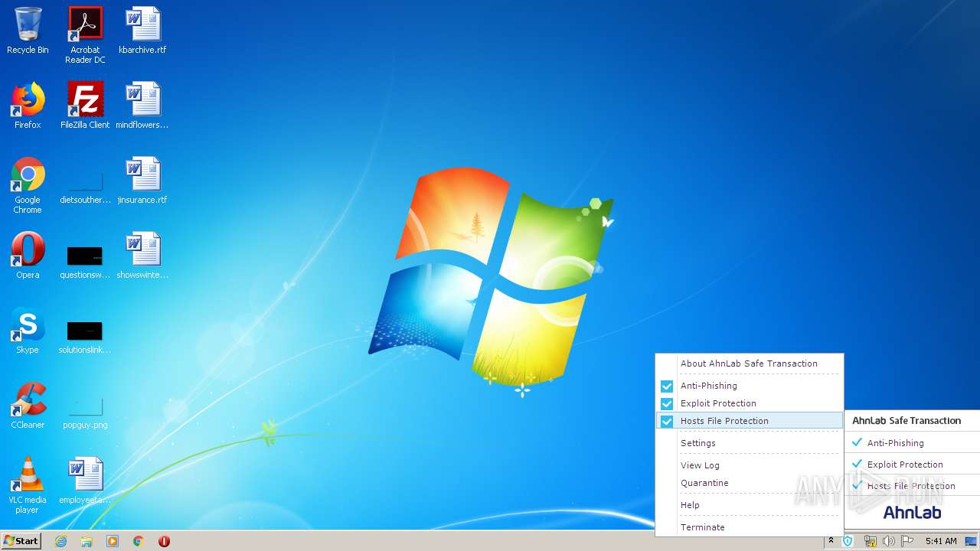980x551 pixels.
Task: Click the AhnLab Safe Transaction popup title
Action: coord(906,421)
